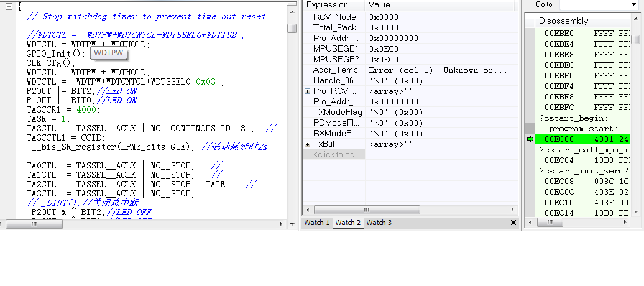Viewport: 644px width, 286px height.
Task: Click the code editor scroll-down arrow
Action: point(292,224)
